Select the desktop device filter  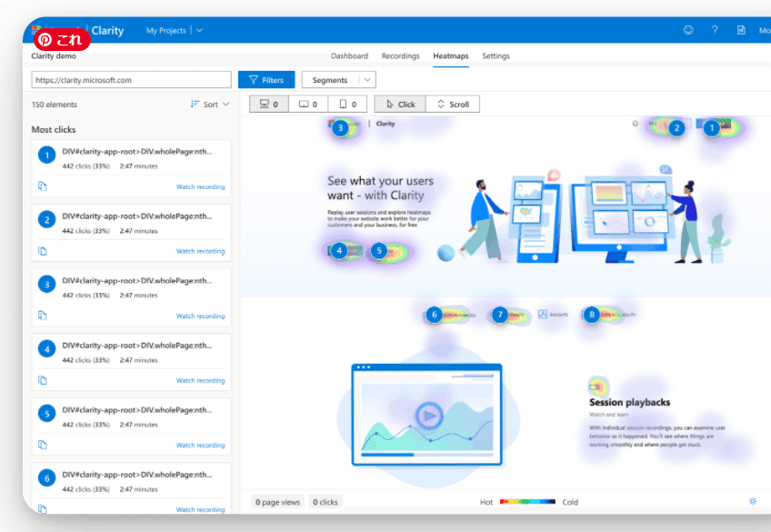pyautogui.click(x=269, y=104)
